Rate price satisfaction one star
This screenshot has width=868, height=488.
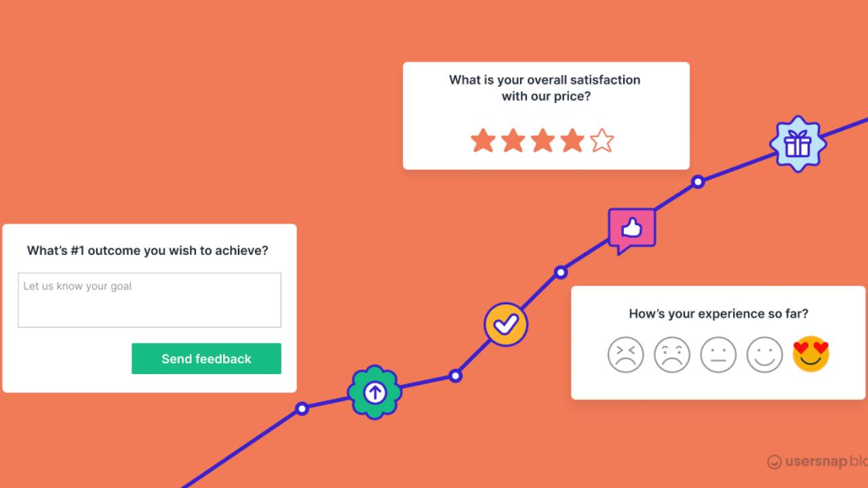[x=484, y=141]
